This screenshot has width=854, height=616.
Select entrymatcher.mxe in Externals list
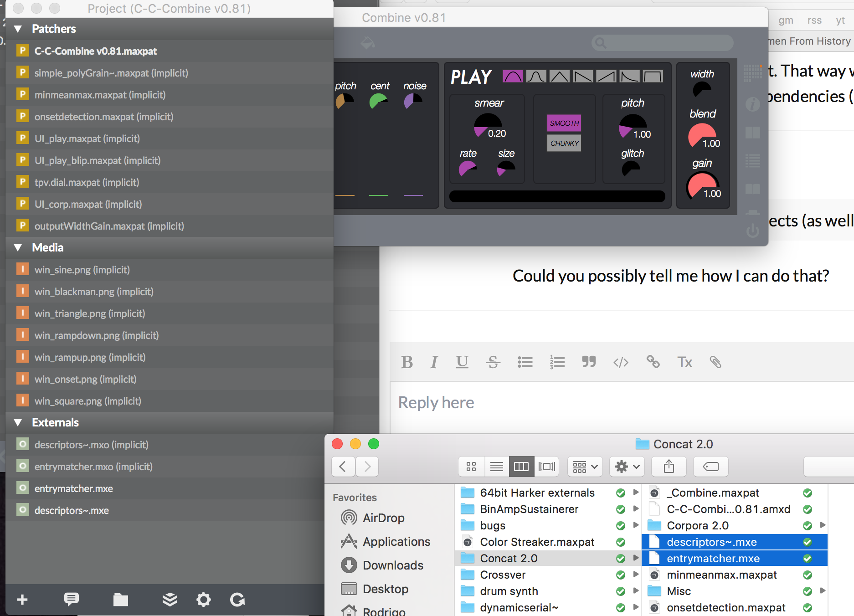[x=170, y=488]
